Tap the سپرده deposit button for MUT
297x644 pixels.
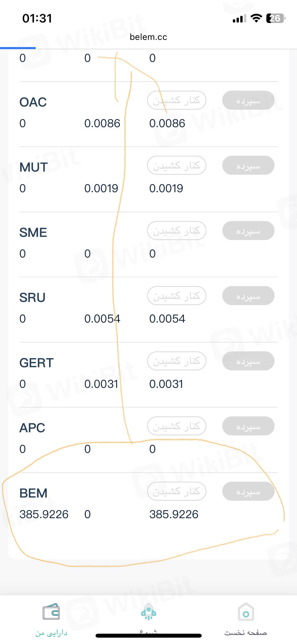pyautogui.click(x=248, y=165)
